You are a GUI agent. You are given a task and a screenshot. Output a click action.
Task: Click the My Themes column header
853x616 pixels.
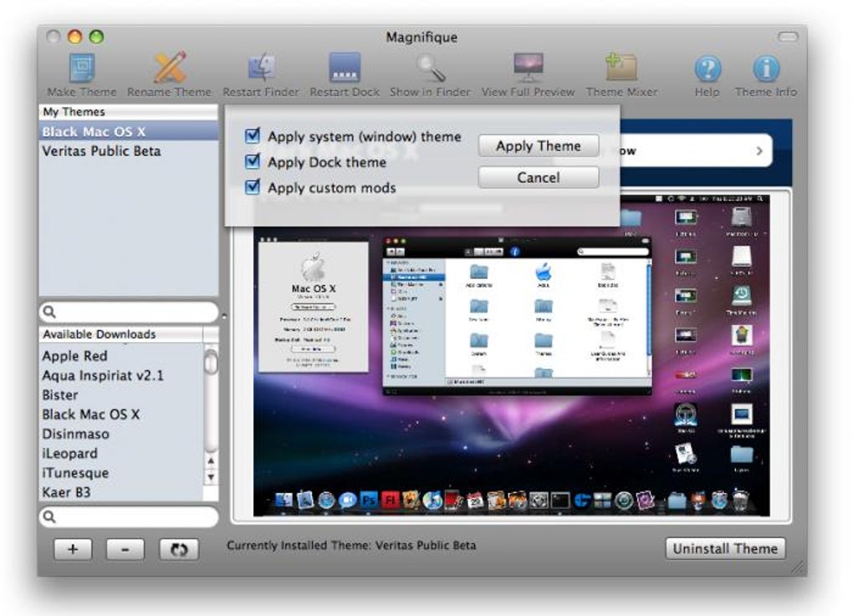pyautogui.click(x=129, y=112)
